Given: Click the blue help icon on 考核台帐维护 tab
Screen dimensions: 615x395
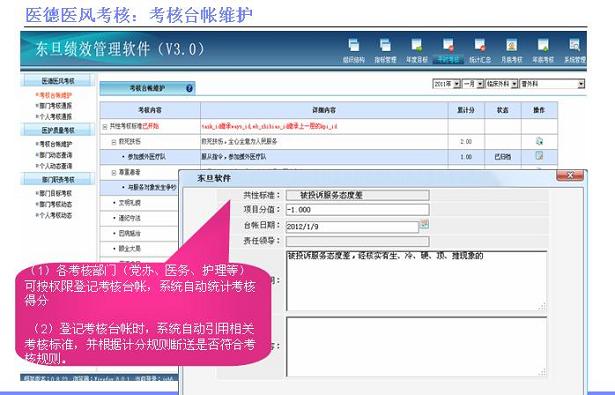Looking at the screenshot, I should [189, 88].
